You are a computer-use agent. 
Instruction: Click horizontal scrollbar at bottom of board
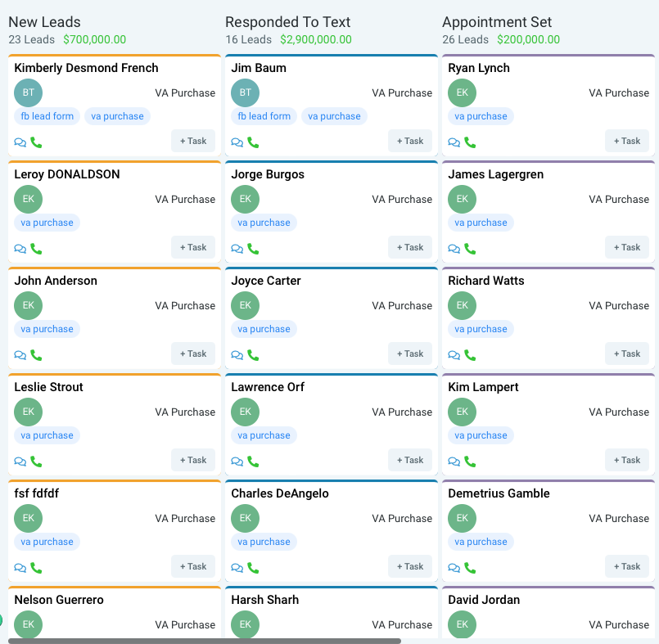[205, 641]
